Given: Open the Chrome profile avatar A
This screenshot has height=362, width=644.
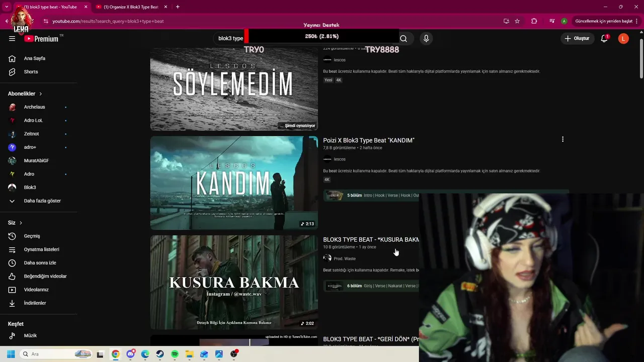Looking at the screenshot, I should (564, 21).
